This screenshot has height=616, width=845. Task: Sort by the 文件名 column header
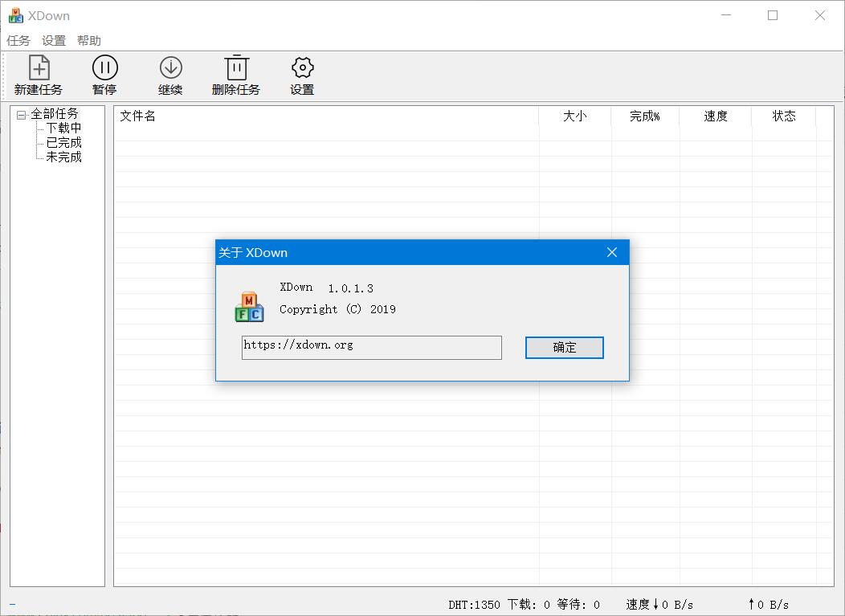pos(327,116)
